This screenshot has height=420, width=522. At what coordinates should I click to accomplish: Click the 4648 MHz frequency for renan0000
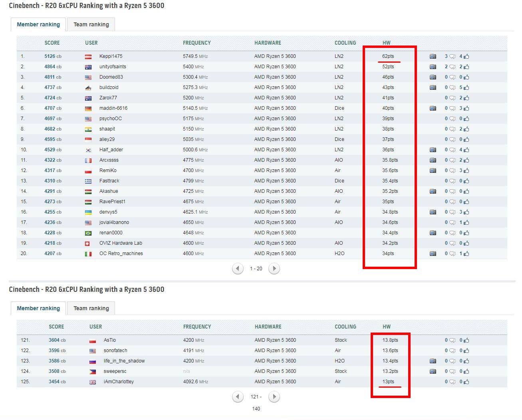(x=193, y=233)
